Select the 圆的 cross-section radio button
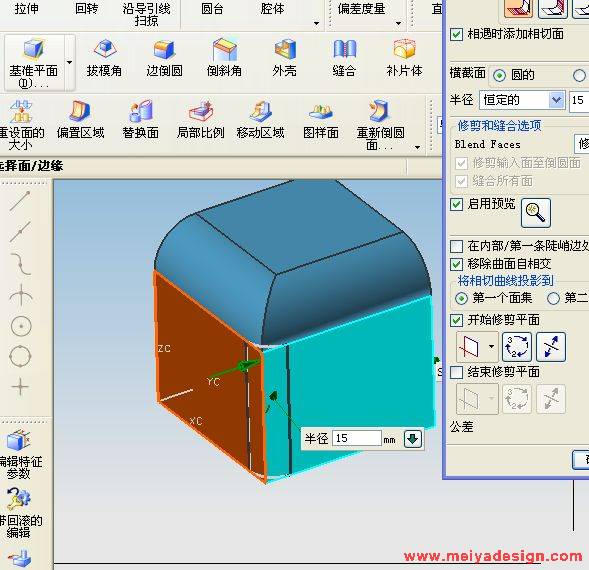This screenshot has width=589, height=570. (x=499, y=76)
